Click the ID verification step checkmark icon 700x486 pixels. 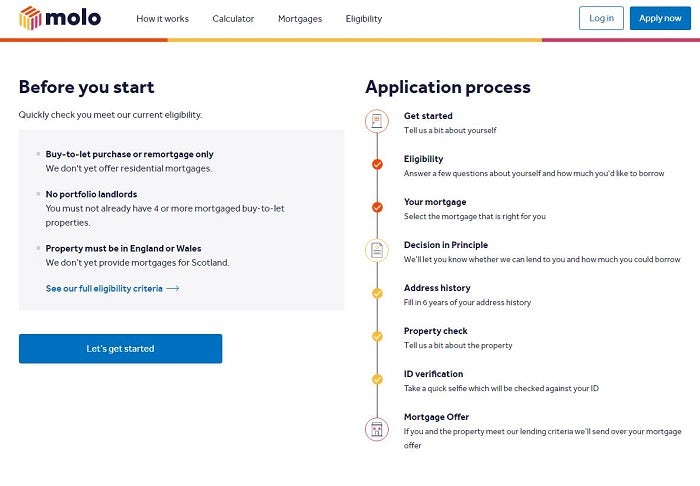click(x=377, y=379)
